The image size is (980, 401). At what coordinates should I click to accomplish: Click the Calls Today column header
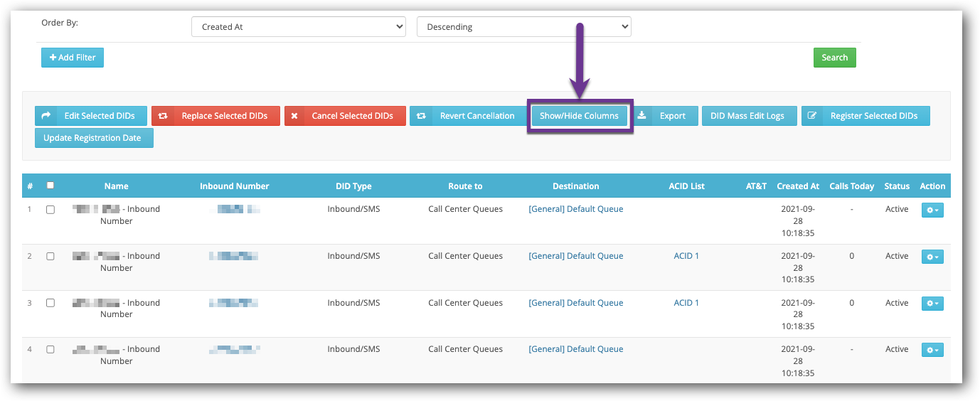click(x=852, y=186)
